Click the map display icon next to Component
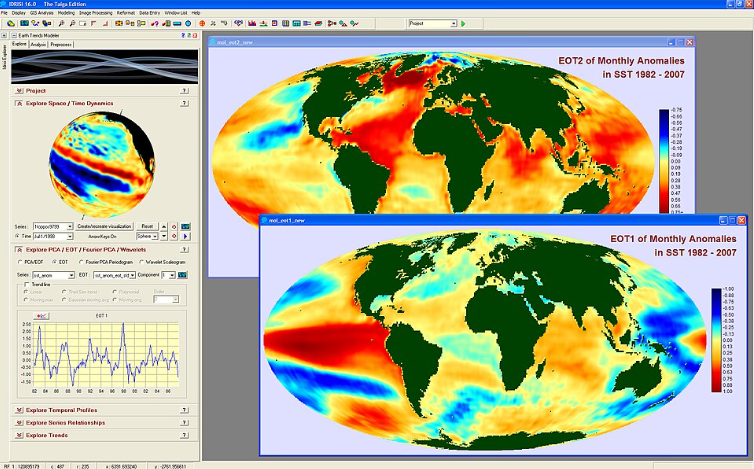The image size is (754, 469). (x=183, y=273)
